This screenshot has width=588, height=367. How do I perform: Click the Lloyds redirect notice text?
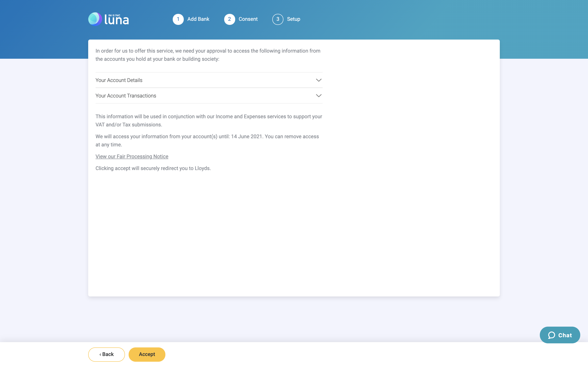(153, 168)
